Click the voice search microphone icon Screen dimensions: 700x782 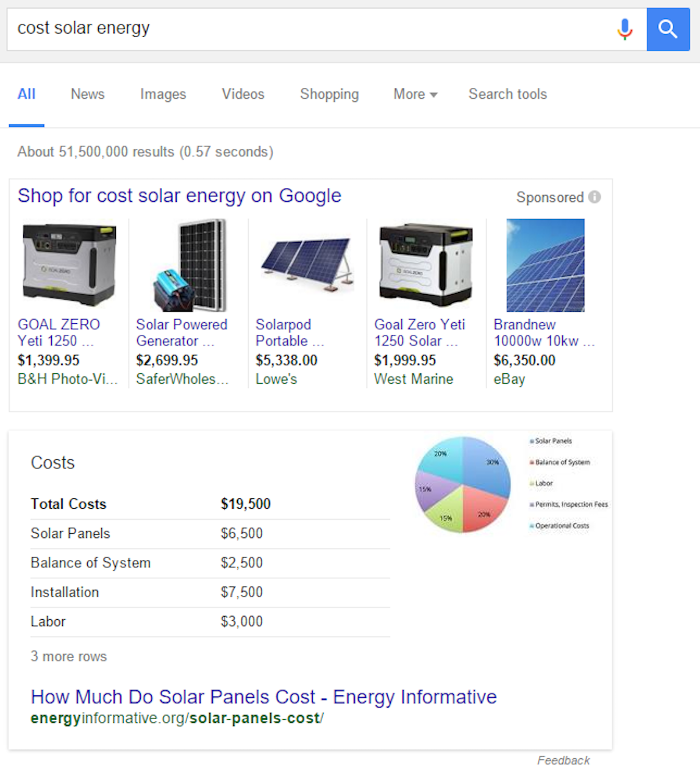click(x=624, y=28)
